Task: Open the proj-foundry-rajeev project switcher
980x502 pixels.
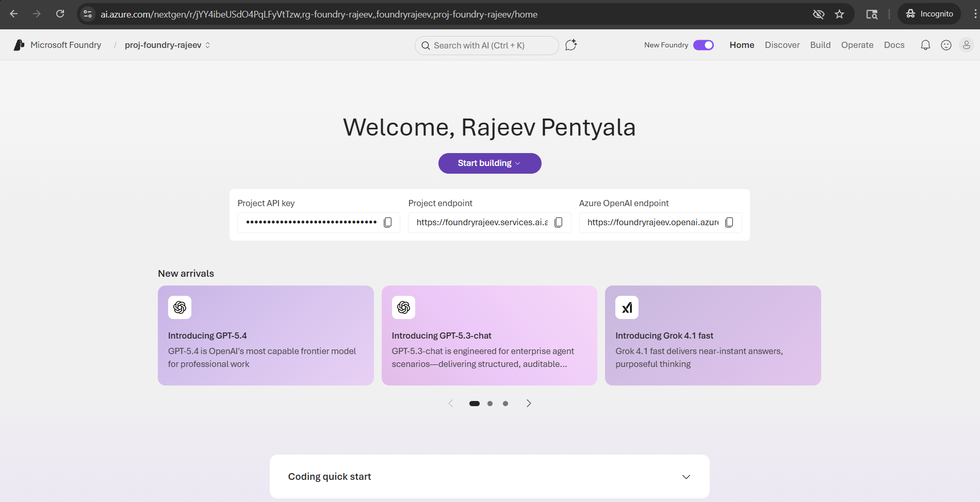Action: click(167, 45)
